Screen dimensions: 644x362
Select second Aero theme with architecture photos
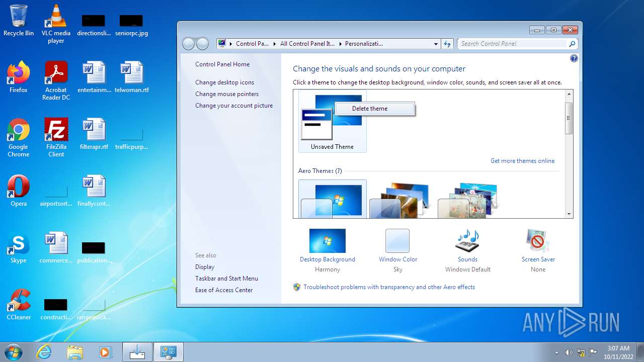[x=400, y=199]
